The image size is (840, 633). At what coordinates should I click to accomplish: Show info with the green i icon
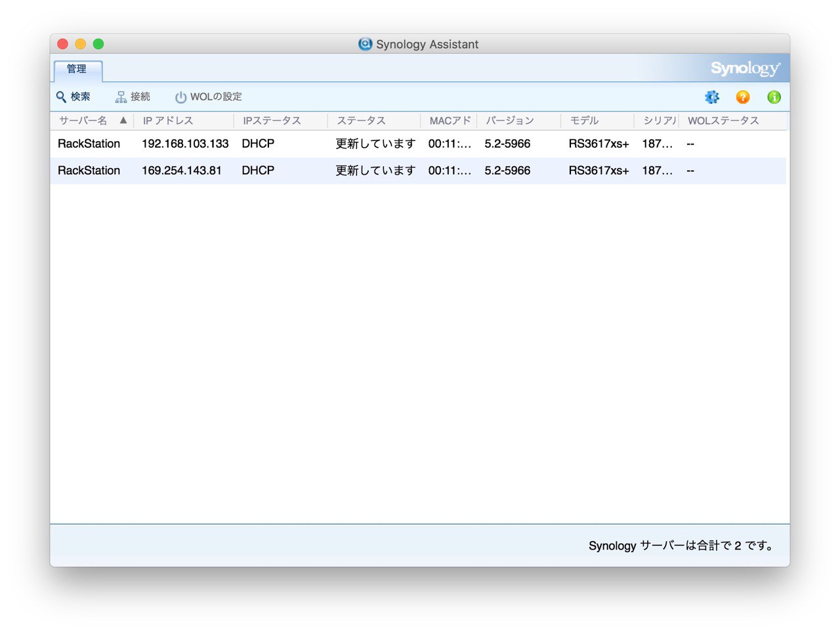point(774,97)
